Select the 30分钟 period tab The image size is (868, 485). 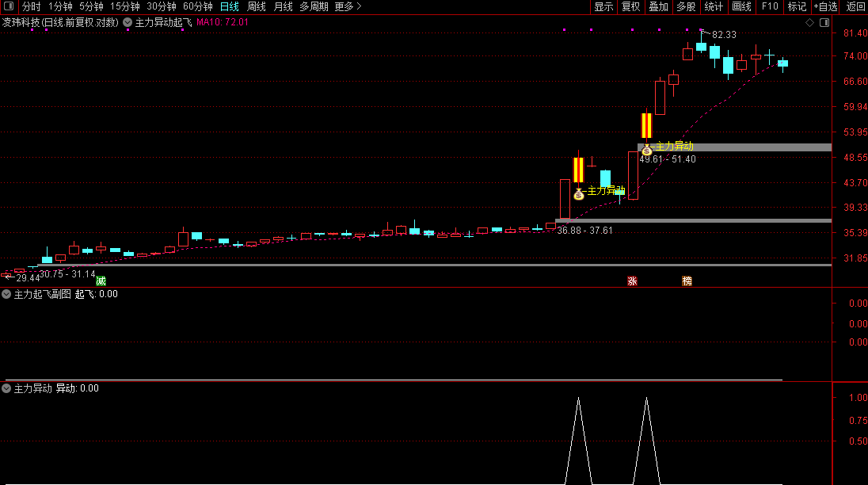(x=161, y=6)
